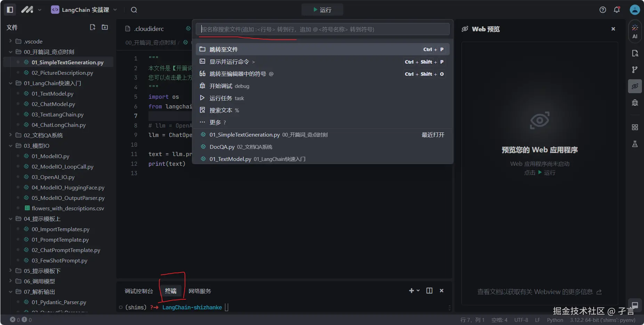Toggle the sidebar layout with top-left panel icon
The image size is (644, 325).
pos(10,9)
